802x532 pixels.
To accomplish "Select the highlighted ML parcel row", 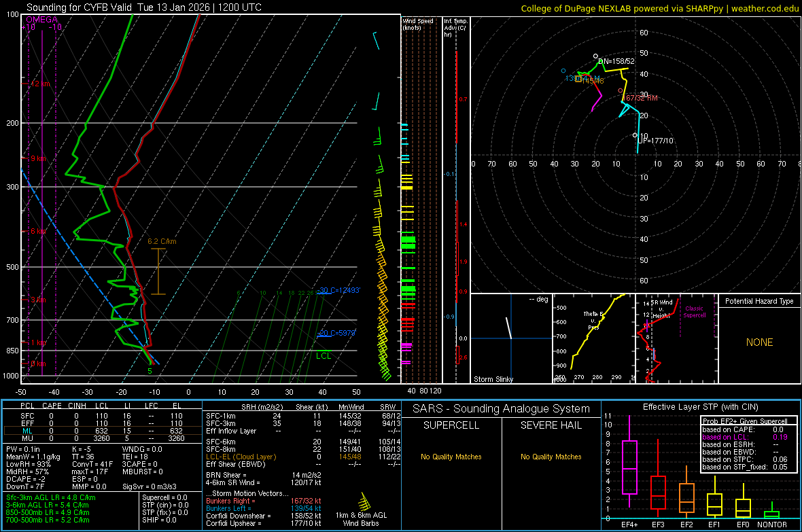I will pyautogui.click(x=101, y=431).
